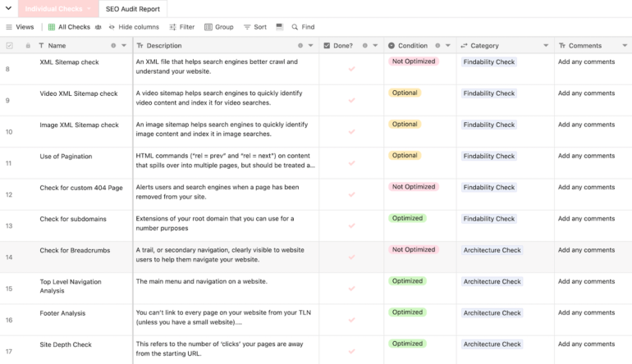Open Architecture Check link in Site Depth Check row
The height and width of the screenshot is (364, 632).
[x=492, y=344]
